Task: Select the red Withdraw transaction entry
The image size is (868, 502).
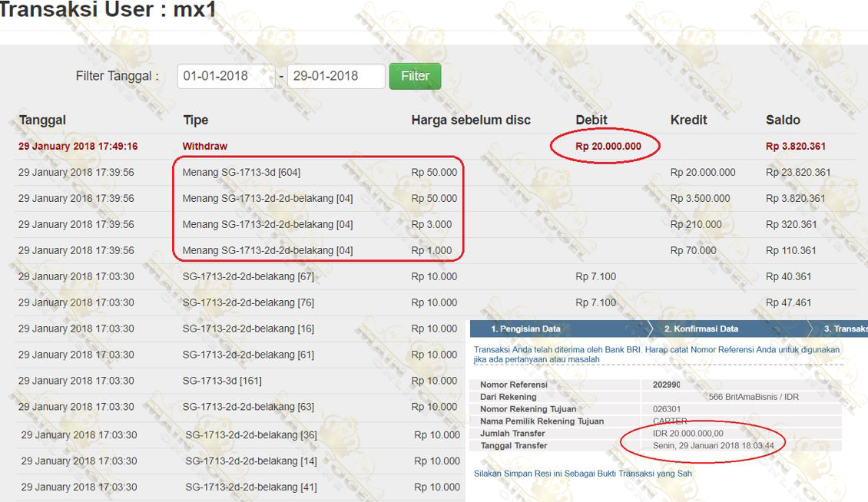Action: tap(205, 146)
